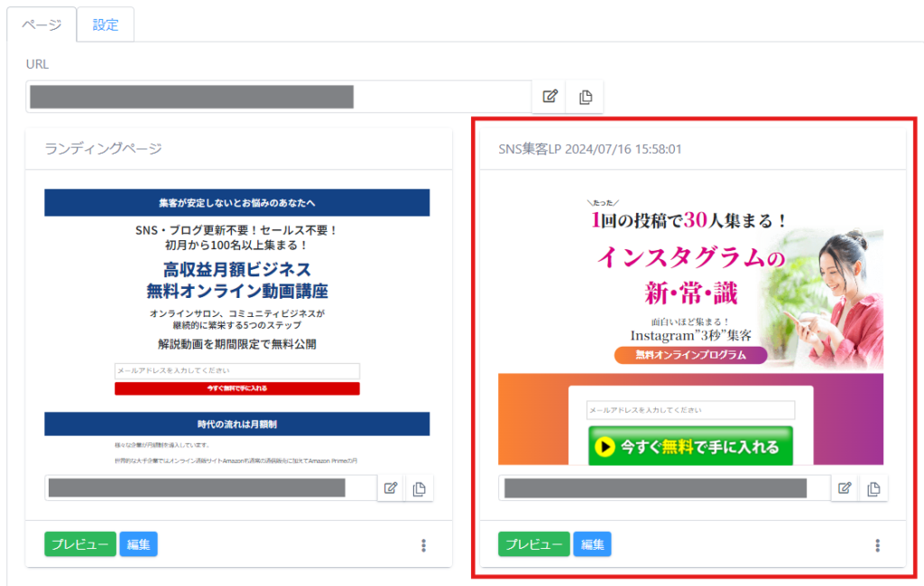Copy the URL using the SNS集客LP copy icon
The width and height of the screenshot is (924, 586).
tap(872, 488)
